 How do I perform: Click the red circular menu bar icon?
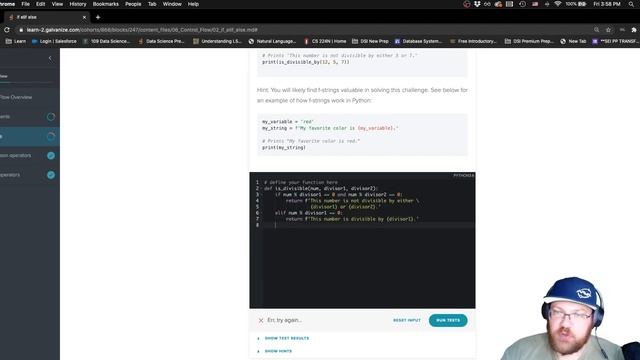tap(467, 4)
